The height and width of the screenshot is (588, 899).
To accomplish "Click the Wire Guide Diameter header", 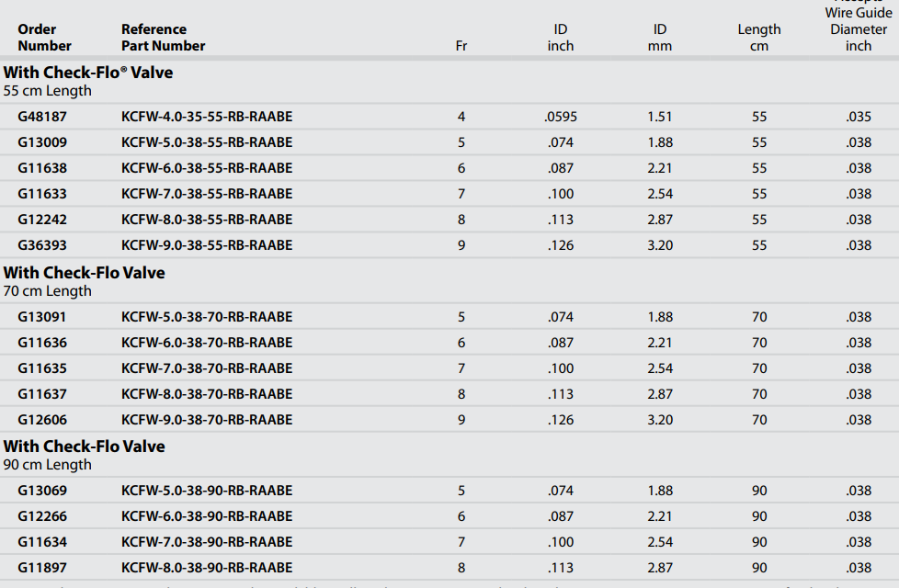I will pos(859,29).
